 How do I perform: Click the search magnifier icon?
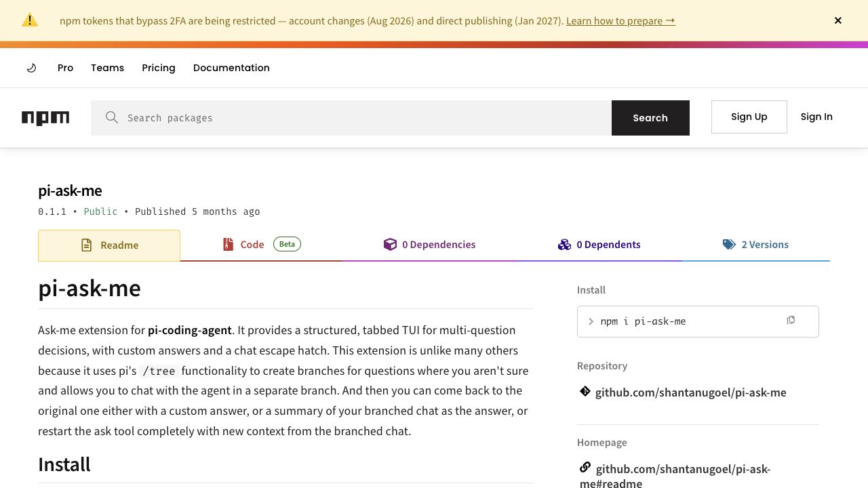coord(112,118)
